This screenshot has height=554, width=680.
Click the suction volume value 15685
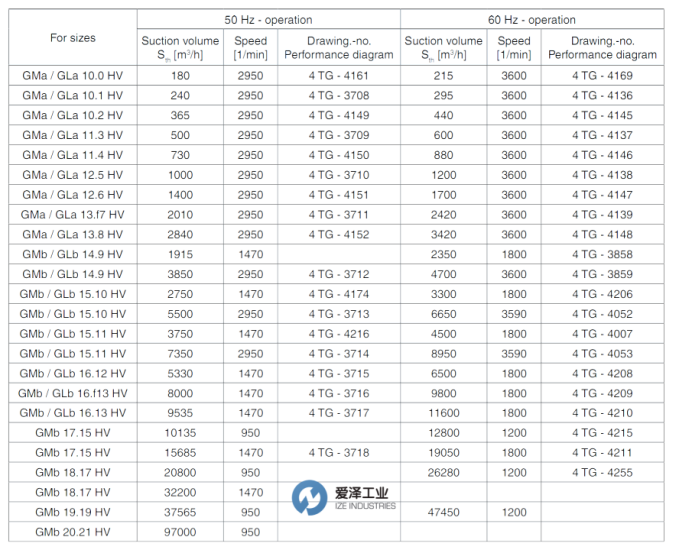coord(180,453)
